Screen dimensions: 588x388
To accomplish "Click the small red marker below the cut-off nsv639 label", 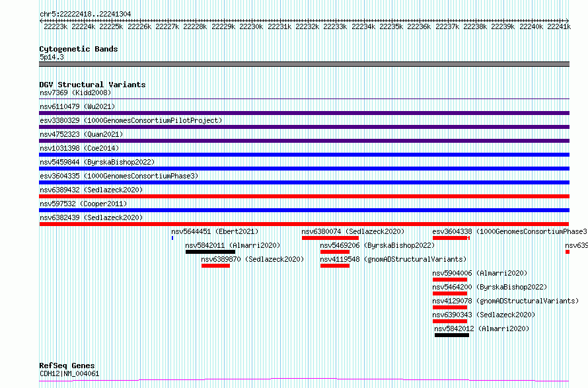I will 568,252.
